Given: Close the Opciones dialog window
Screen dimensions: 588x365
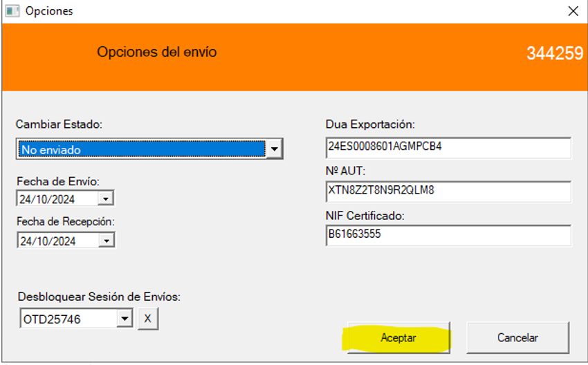Looking at the screenshot, I should (573, 11).
